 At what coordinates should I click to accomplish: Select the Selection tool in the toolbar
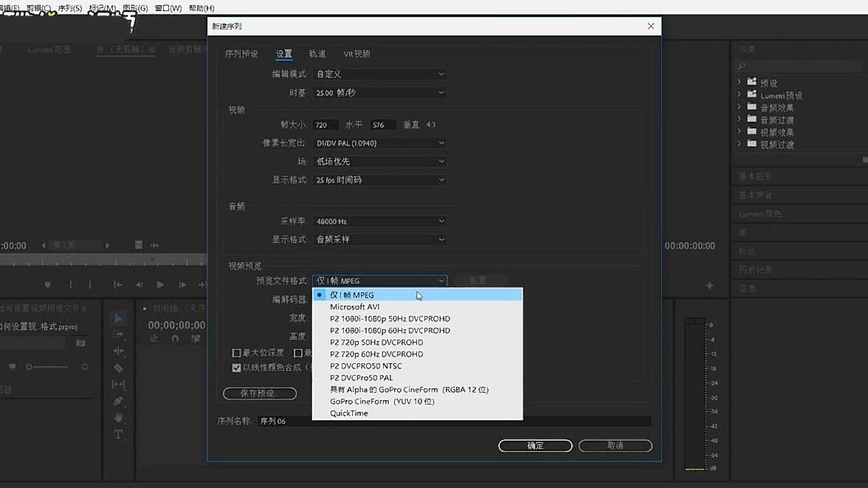coord(118,317)
